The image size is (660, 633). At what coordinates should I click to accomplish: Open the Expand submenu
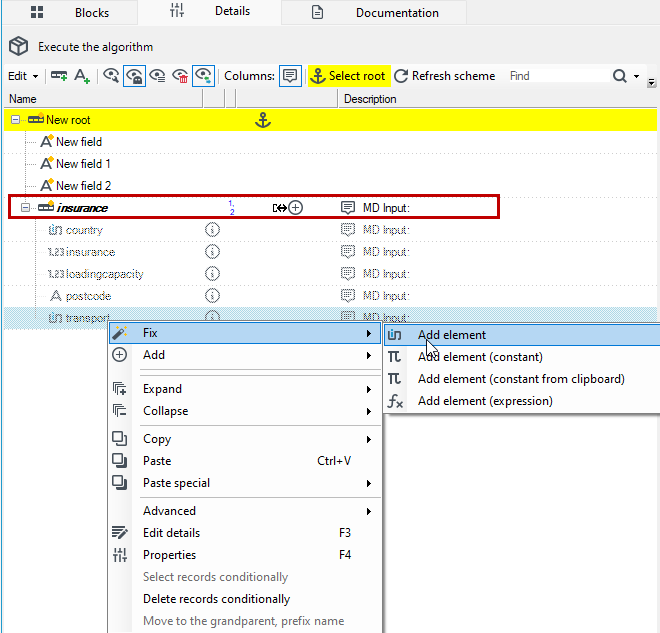(x=245, y=389)
